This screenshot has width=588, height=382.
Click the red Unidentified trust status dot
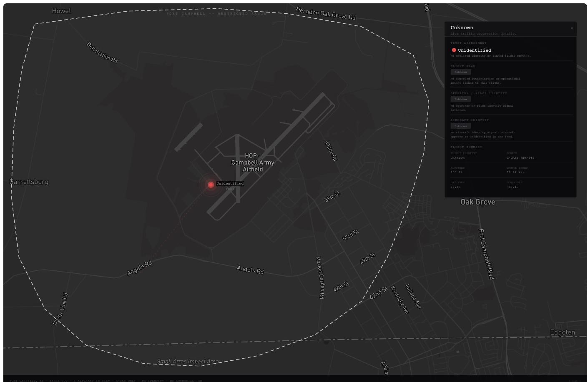click(x=454, y=50)
